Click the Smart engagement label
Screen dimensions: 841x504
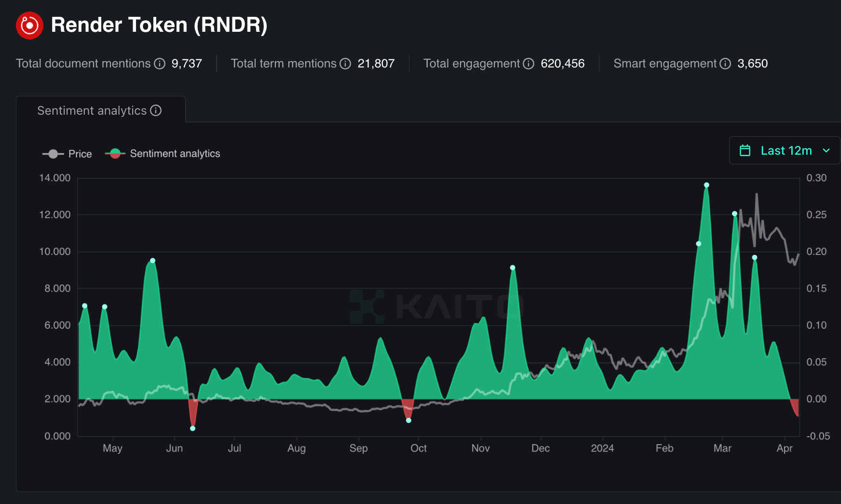pos(665,64)
